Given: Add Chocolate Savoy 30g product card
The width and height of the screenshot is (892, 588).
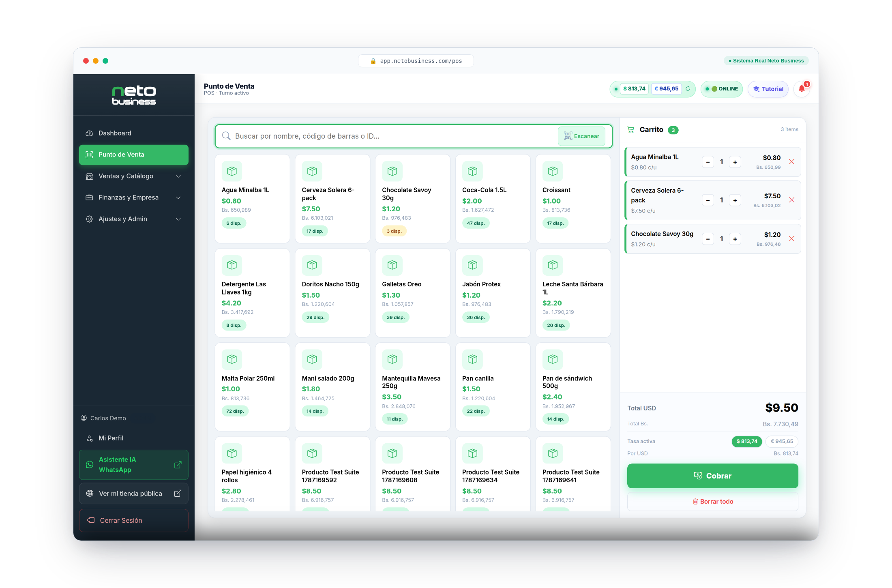Looking at the screenshot, I should click(413, 199).
